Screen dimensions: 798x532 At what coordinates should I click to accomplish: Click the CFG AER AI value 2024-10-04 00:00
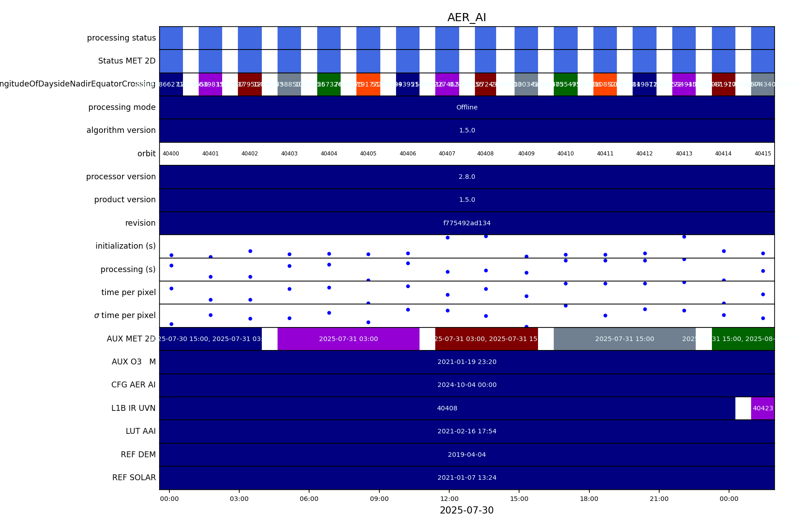pyautogui.click(x=467, y=385)
